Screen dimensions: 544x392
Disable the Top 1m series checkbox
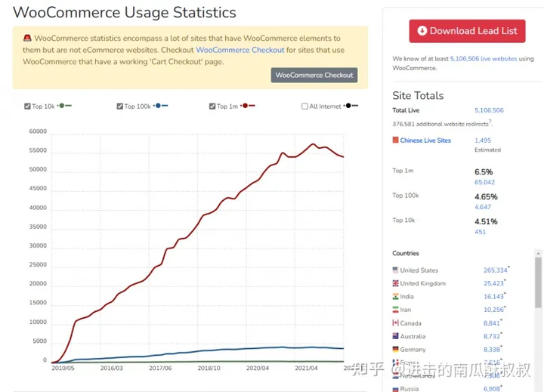point(212,106)
